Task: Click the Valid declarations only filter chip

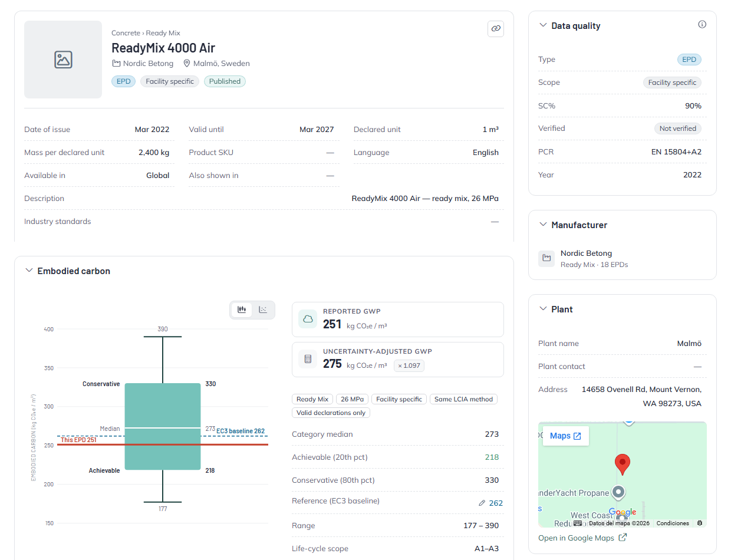Action: 331,413
